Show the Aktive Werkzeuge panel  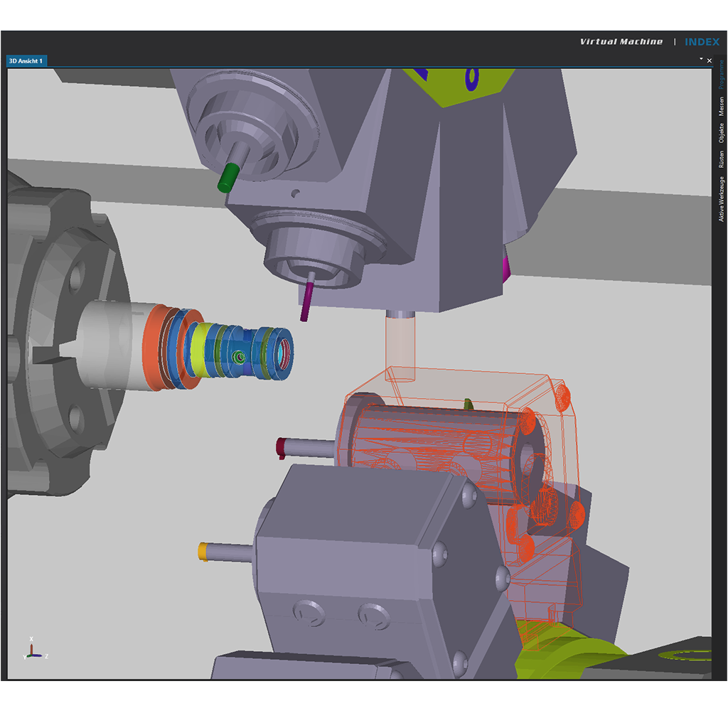point(721,199)
